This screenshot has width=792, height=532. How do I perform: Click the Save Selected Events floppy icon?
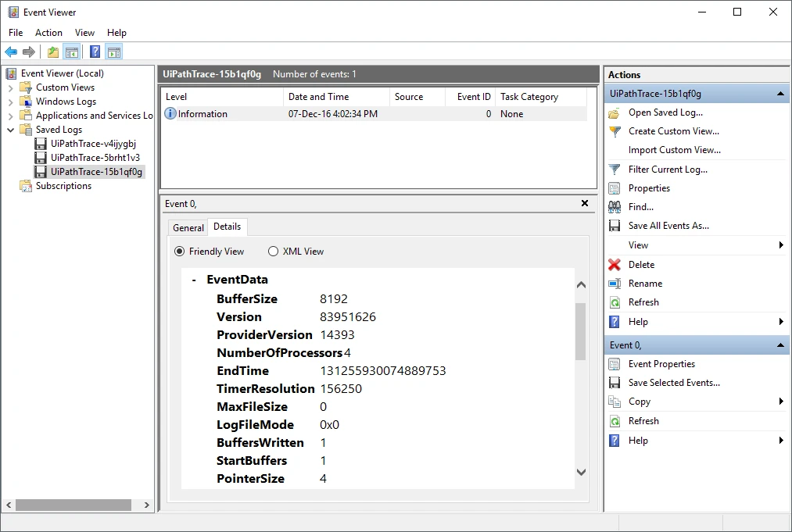(x=615, y=383)
